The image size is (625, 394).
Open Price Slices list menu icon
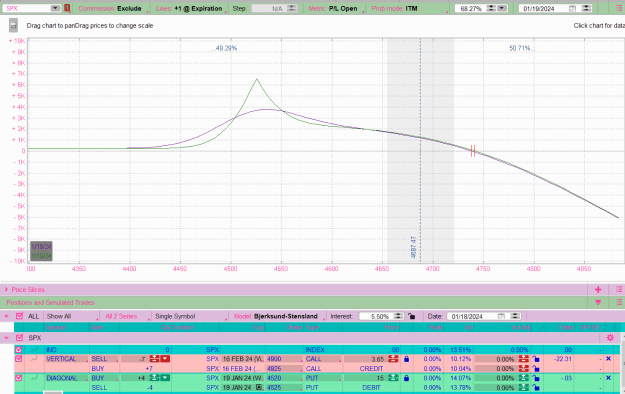click(x=619, y=290)
